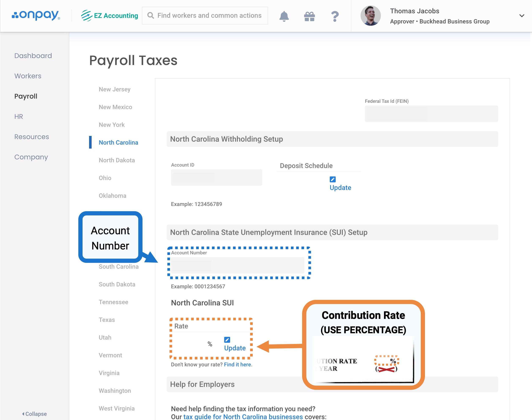The height and width of the screenshot is (420, 532).
Task: Open the help question mark icon
Action: 334,16
